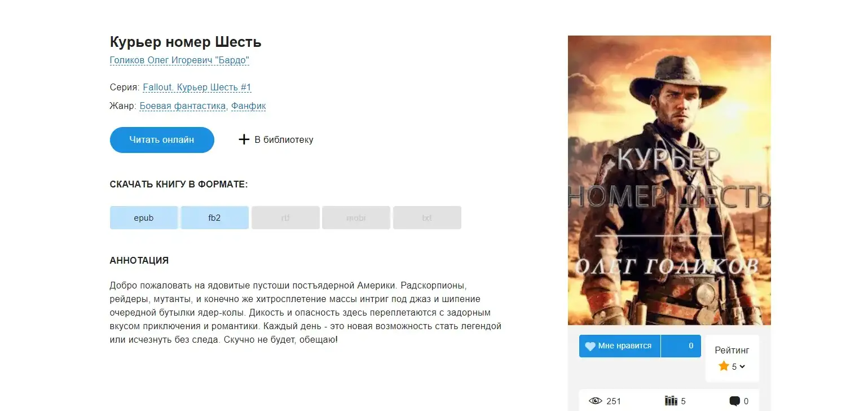Viewport: 868px width, 411px height.
Task: Click the comments speech bubble icon
Action: [734, 401]
